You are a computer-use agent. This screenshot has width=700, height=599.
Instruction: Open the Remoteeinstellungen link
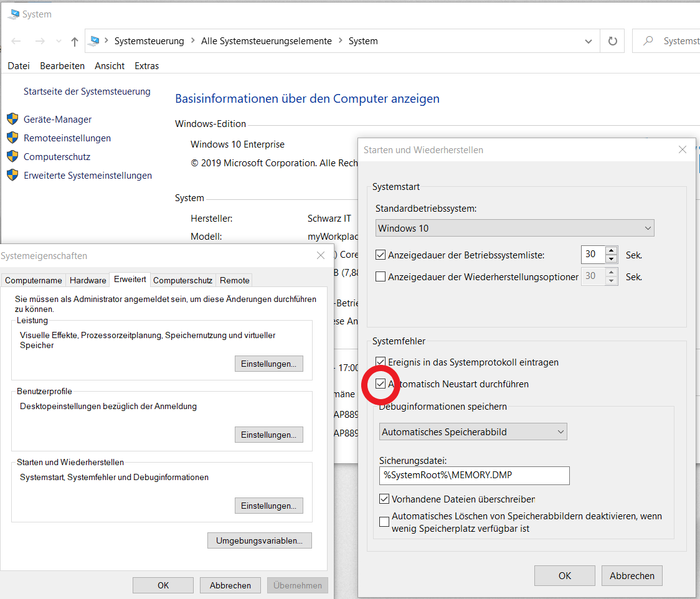click(67, 138)
